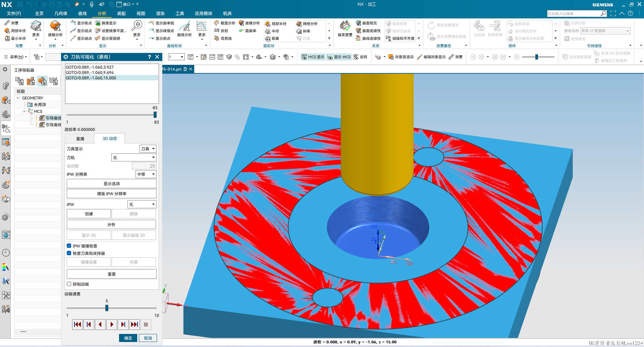Click the Measure (测量) ribbon icon
The image size is (644, 347).
pyautogui.click(x=11, y=23)
